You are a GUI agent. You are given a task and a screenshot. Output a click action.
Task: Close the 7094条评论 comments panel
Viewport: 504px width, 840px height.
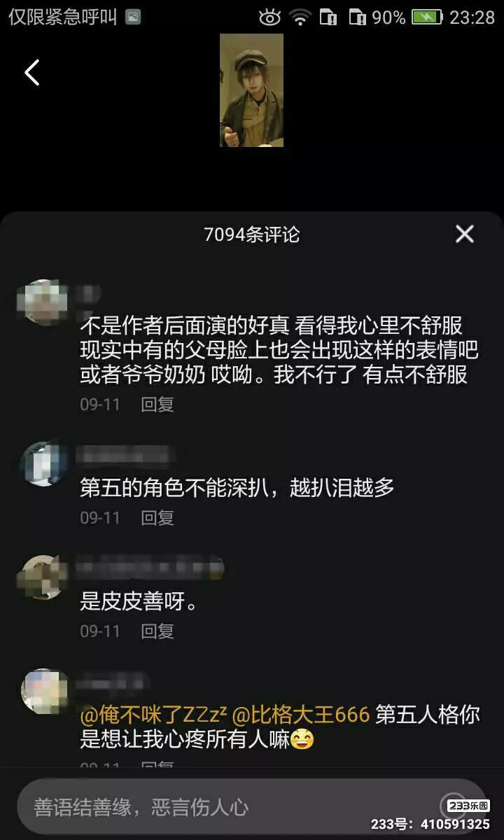click(x=465, y=234)
